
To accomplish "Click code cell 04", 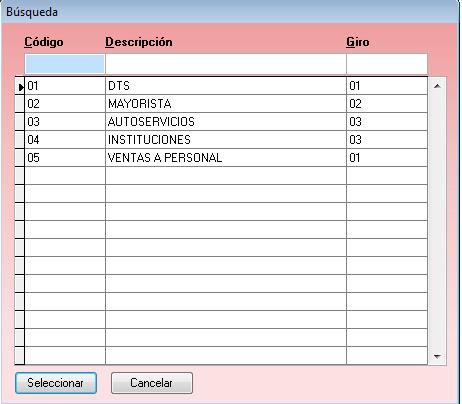I will point(65,140).
